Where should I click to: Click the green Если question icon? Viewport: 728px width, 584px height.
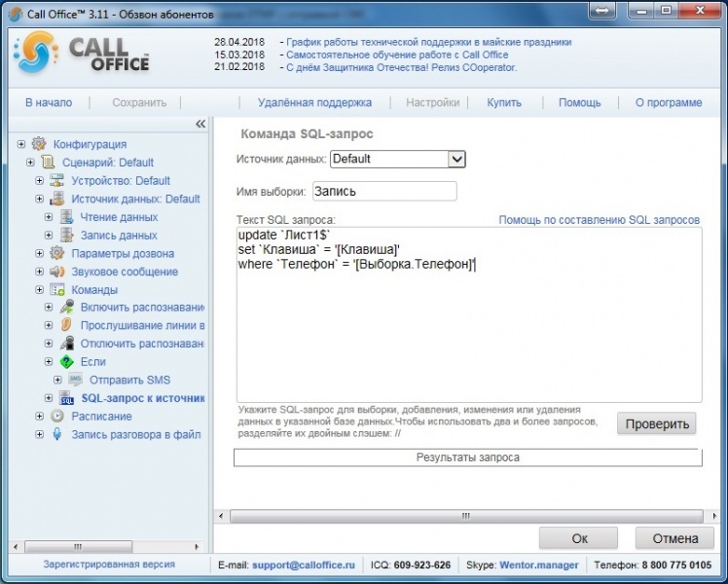[66, 362]
